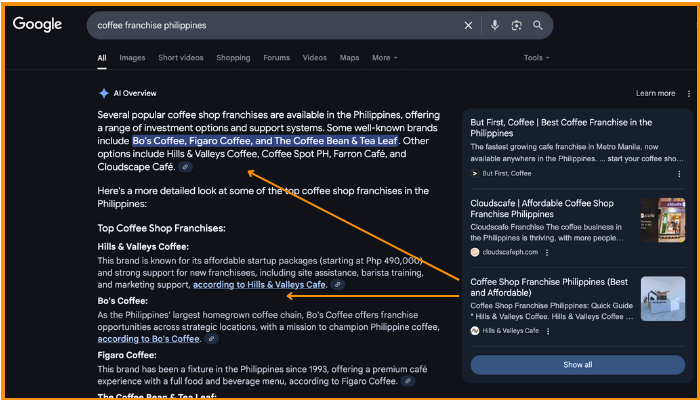Switch to the Videos tab
700x400 pixels.
(x=315, y=58)
